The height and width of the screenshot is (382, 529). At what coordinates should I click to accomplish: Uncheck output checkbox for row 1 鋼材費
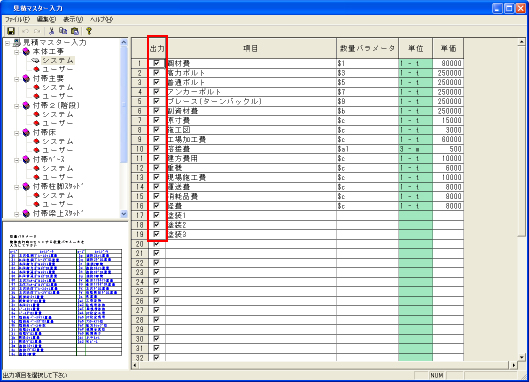click(x=156, y=63)
